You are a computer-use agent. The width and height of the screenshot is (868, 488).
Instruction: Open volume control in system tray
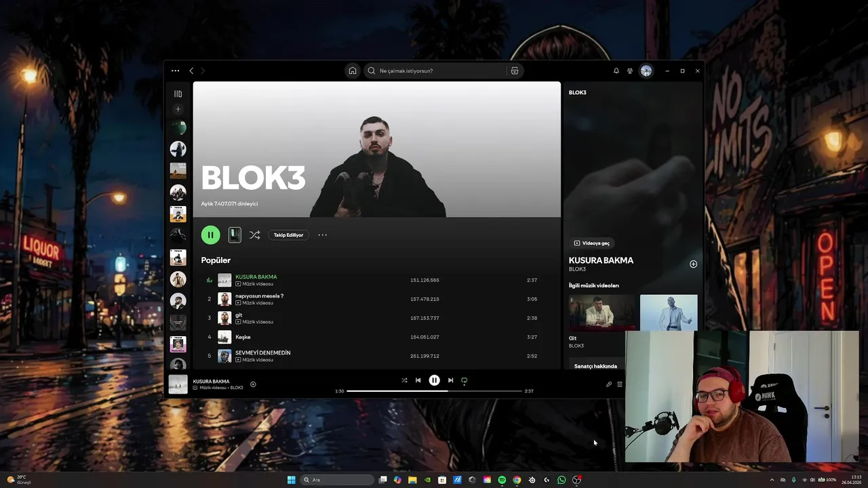tap(812, 480)
